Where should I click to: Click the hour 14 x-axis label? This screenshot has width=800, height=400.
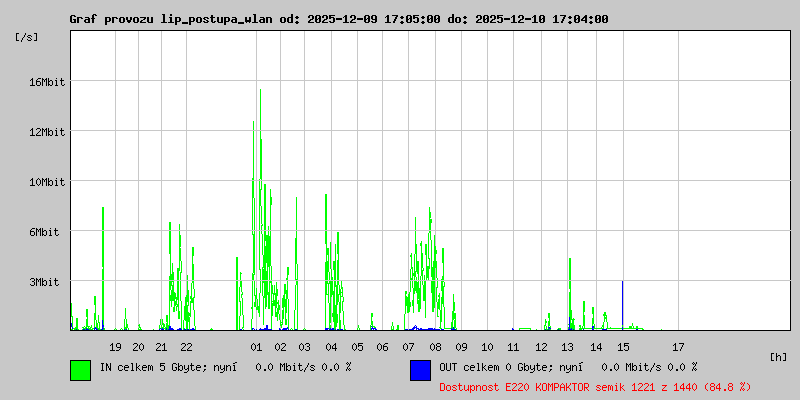pos(596,347)
